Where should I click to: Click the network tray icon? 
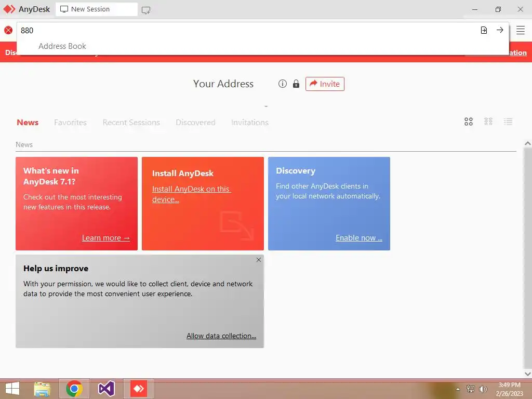(x=470, y=389)
